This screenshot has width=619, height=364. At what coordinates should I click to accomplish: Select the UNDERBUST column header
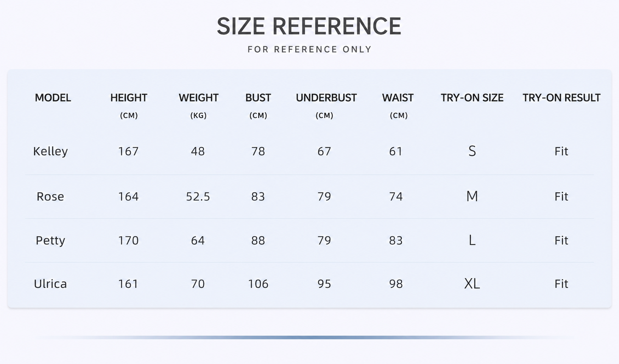[x=326, y=105]
